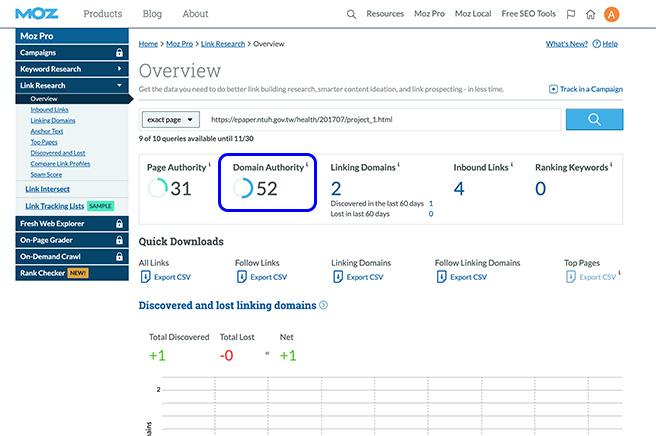This screenshot has width=656, height=436.
Task: Open Discovered and Lost sidebar link
Action: 58,153
